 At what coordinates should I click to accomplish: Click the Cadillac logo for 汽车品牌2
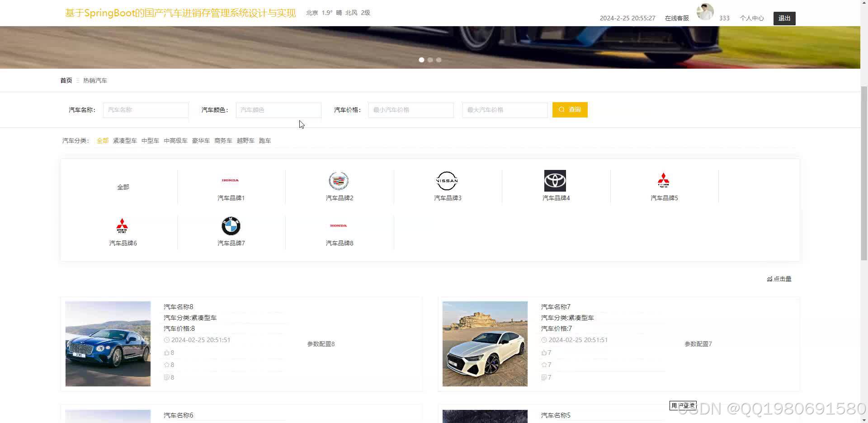click(x=339, y=180)
